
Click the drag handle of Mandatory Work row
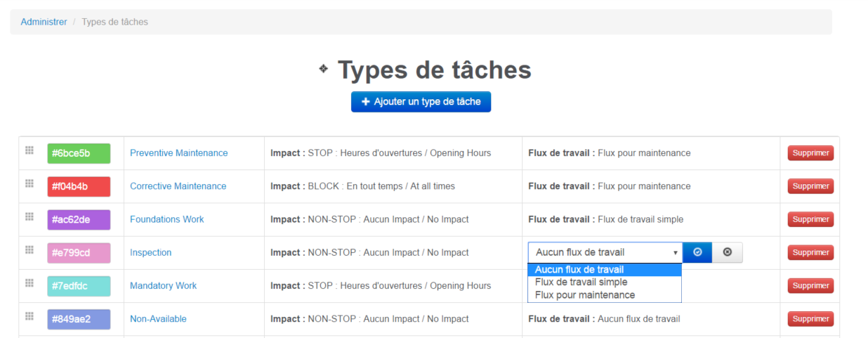29,282
